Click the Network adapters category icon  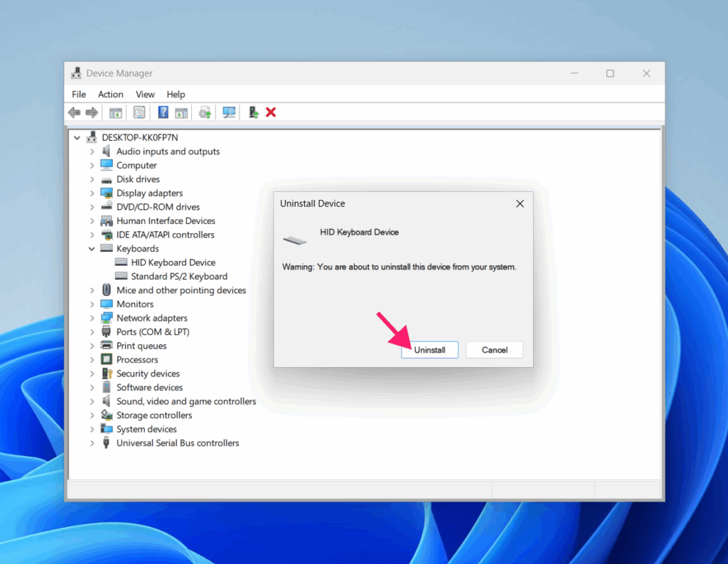(x=107, y=318)
